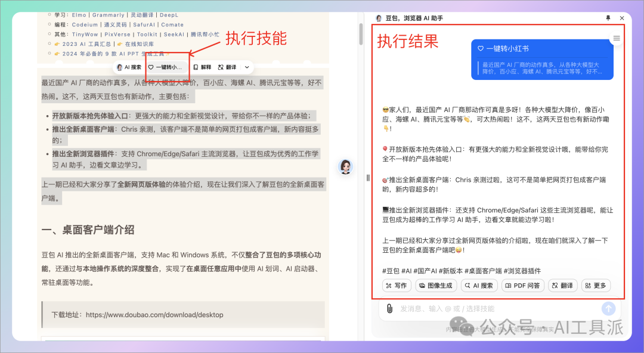Open the Comate link
This screenshot has width=644, height=353.
coord(172,24)
